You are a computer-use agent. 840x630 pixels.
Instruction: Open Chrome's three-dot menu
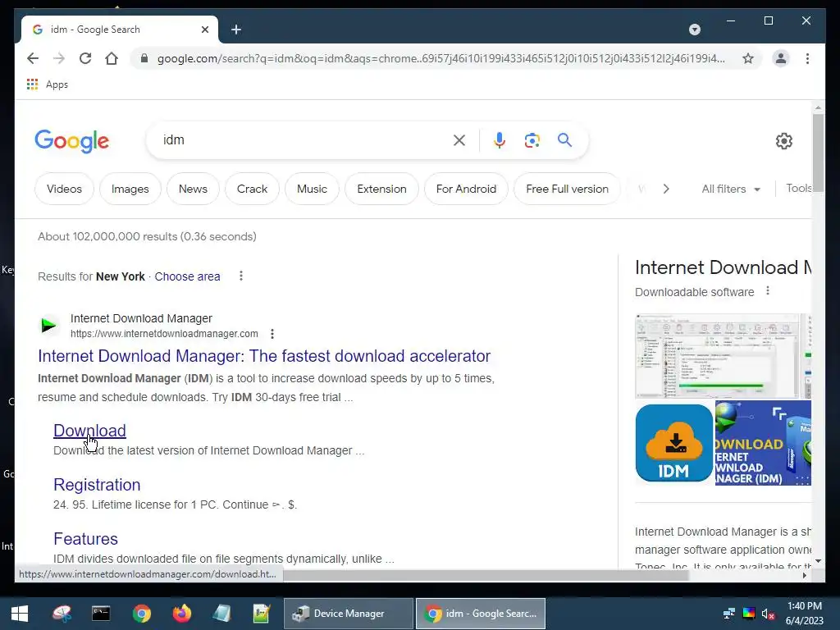[x=807, y=58]
